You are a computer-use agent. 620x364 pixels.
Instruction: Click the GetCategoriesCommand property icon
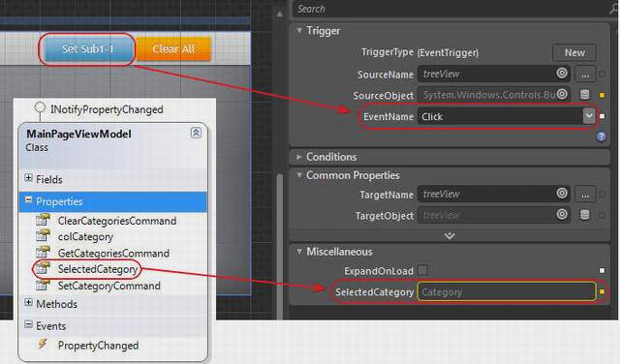pos(43,252)
